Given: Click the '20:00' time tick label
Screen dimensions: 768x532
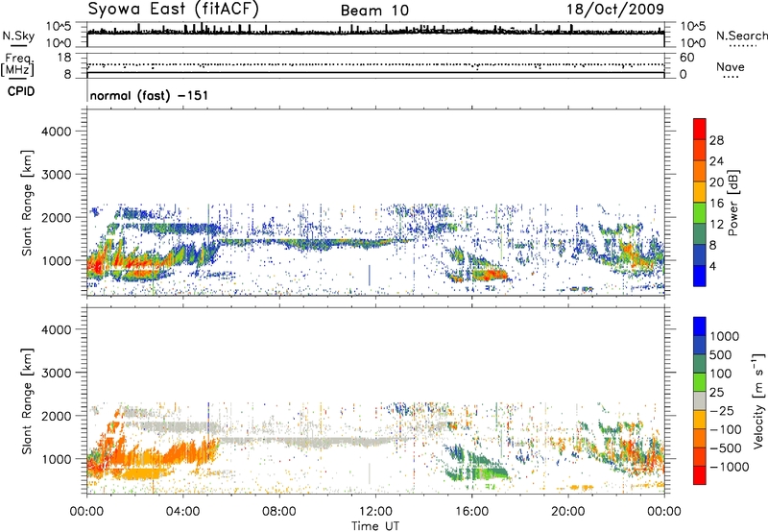Looking at the screenshot, I should (567, 512).
